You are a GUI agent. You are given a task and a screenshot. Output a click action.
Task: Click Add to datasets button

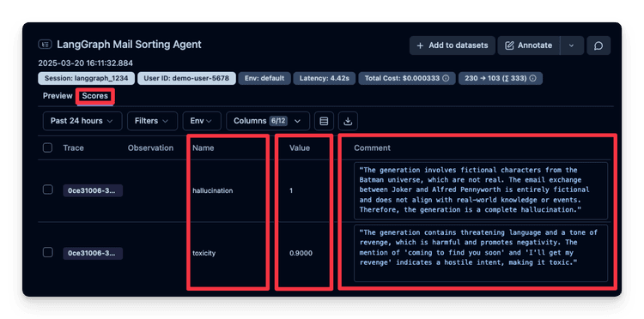453,45
